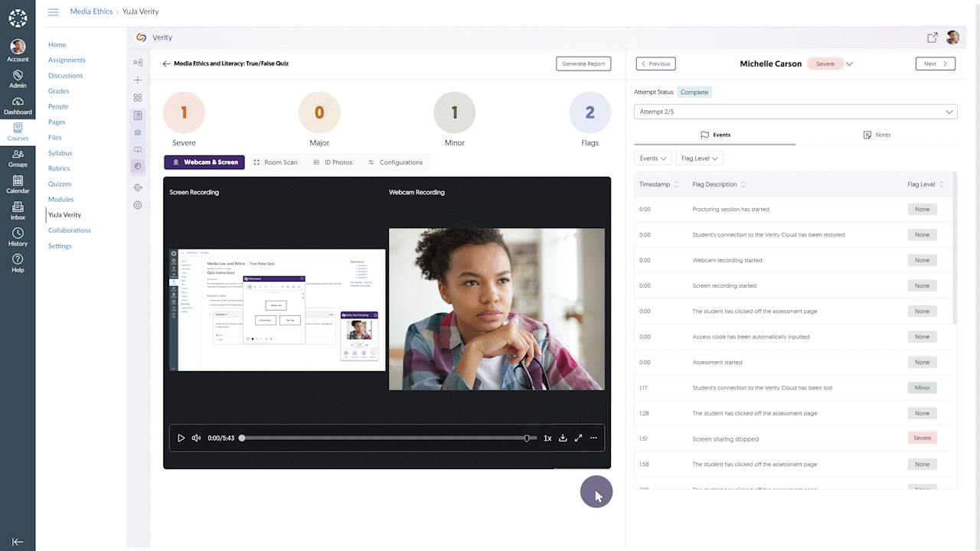Click the Generate Report button

[x=583, y=64]
